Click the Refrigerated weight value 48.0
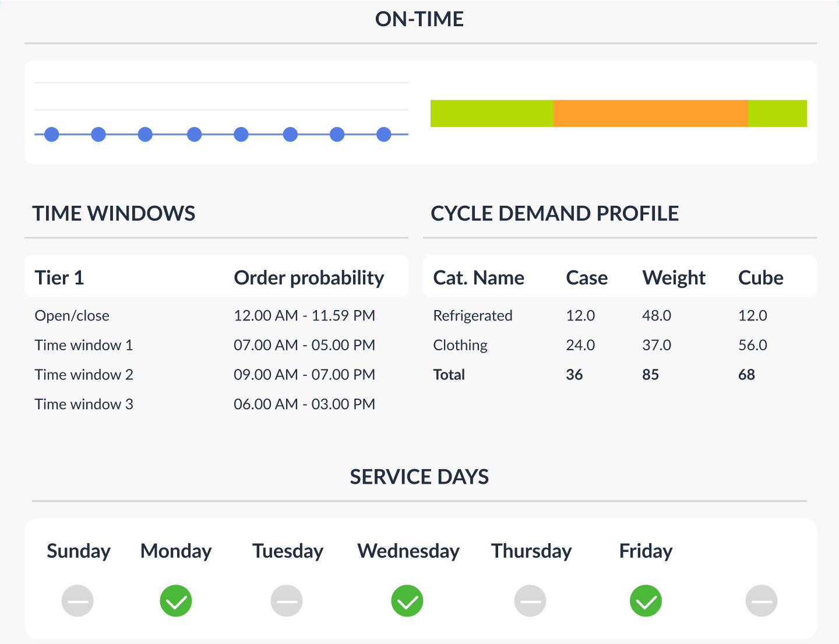 click(x=657, y=315)
